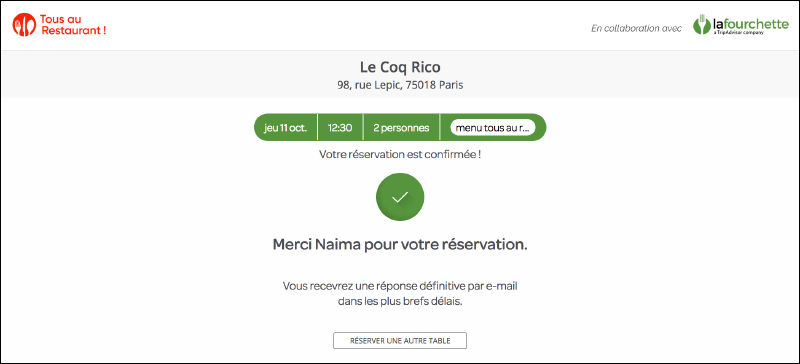
Task: Click the red fork-and-knife Tous au Restaurant icon
Action: [x=24, y=25]
